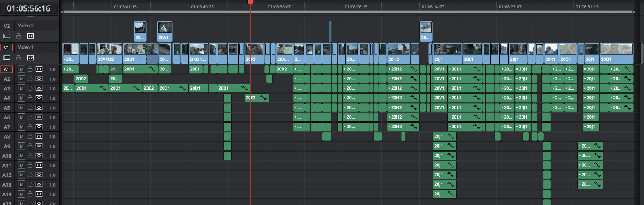Mute audio track A10
The height and width of the screenshot is (205, 644).
click(22, 156)
